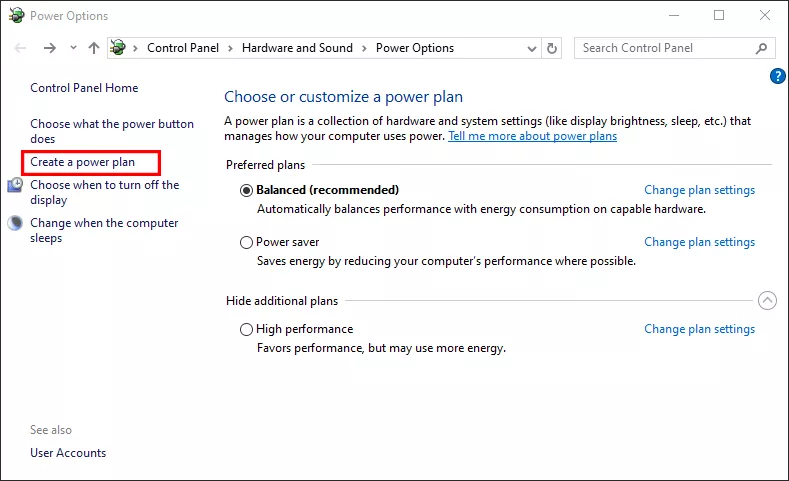This screenshot has width=789, height=481.
Task: Minimize the Power Options window
Action: click(x=674, y=16)
